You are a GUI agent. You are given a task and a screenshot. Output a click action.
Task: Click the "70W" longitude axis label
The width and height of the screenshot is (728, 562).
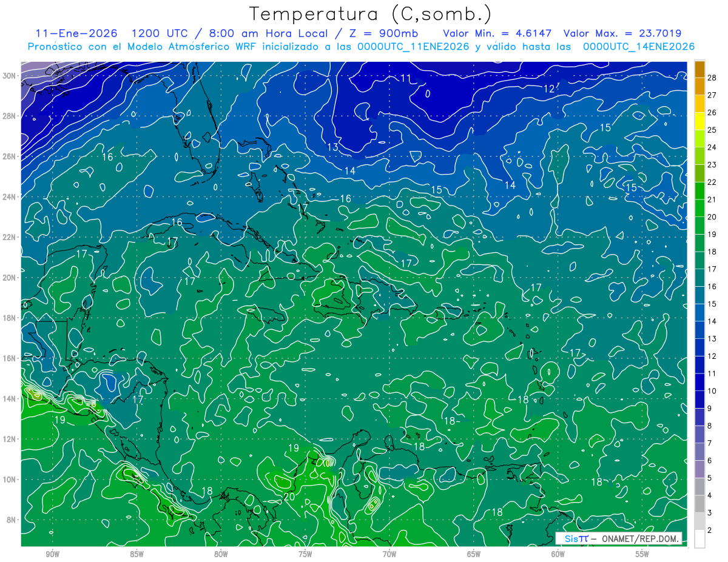[389, 554]
